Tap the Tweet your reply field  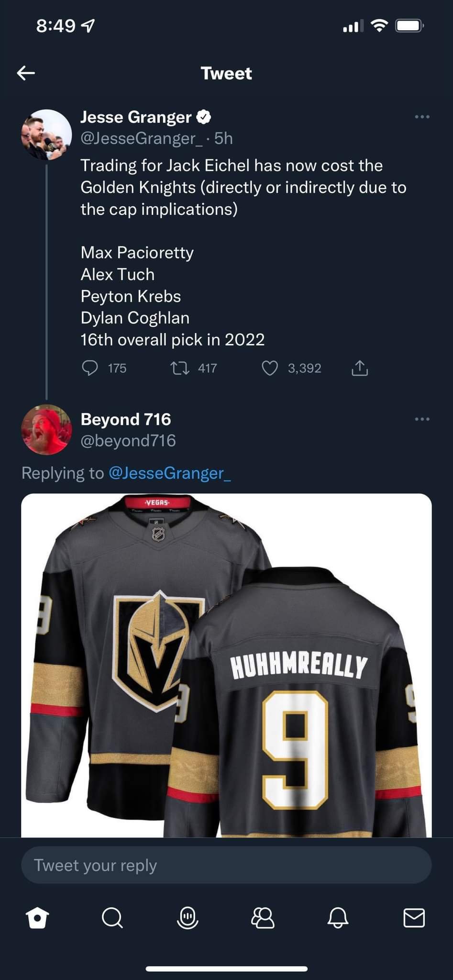pos(226,865)
